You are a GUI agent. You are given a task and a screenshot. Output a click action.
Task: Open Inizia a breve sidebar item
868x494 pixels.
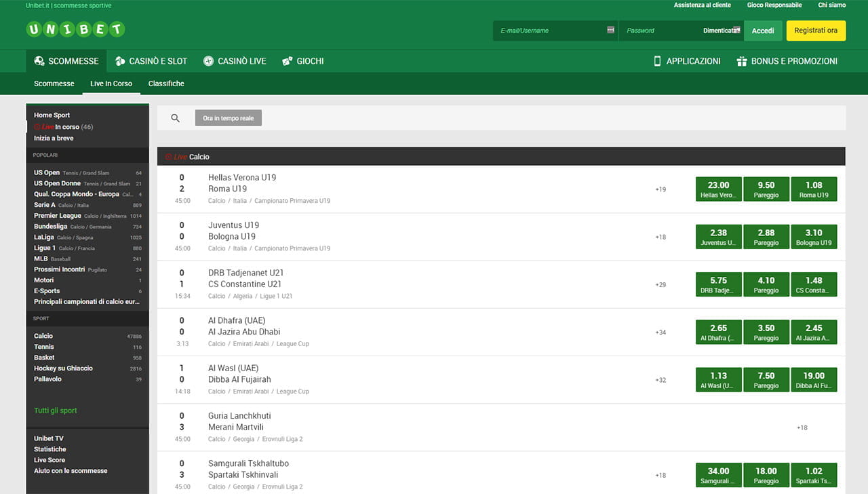(x=54, y=138)
